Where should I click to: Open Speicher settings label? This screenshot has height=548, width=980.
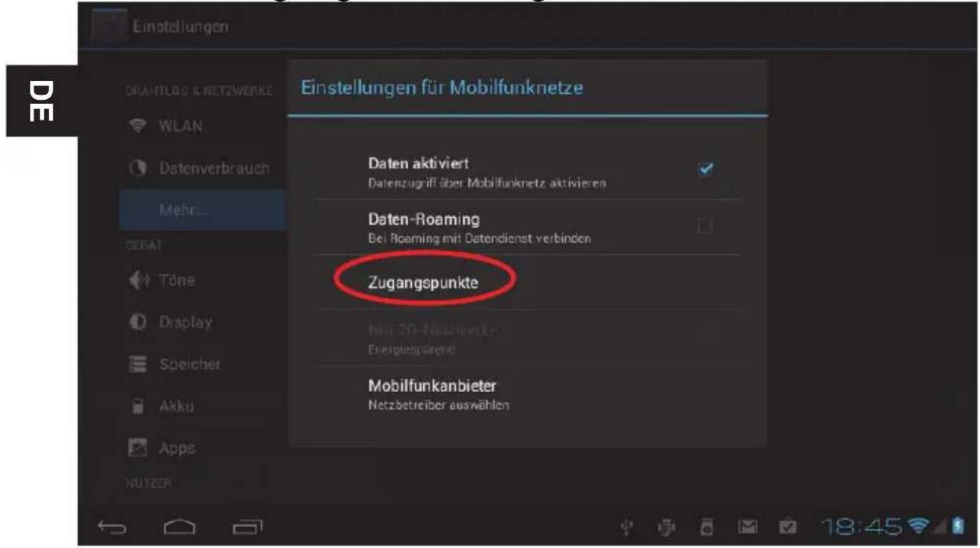coord(190,366)
